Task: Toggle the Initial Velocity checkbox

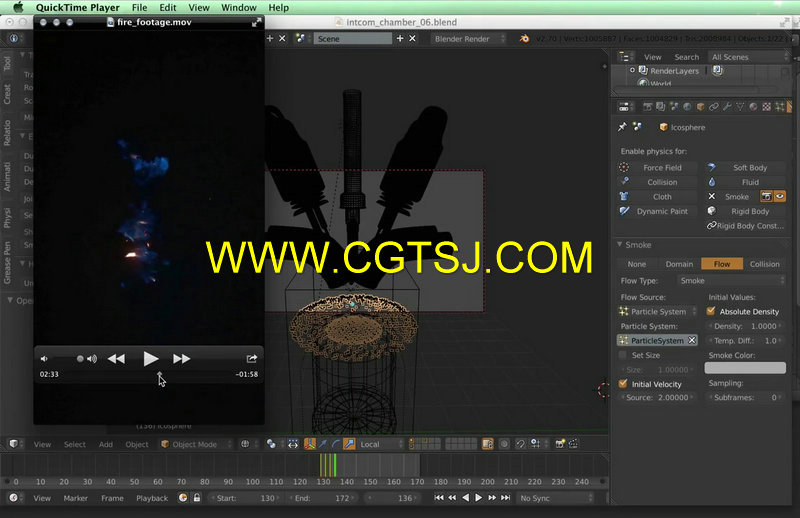Action: coord(622,384)
